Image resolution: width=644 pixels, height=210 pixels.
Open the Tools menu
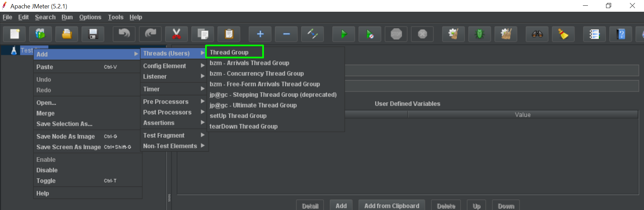click(x=116, y=17)
